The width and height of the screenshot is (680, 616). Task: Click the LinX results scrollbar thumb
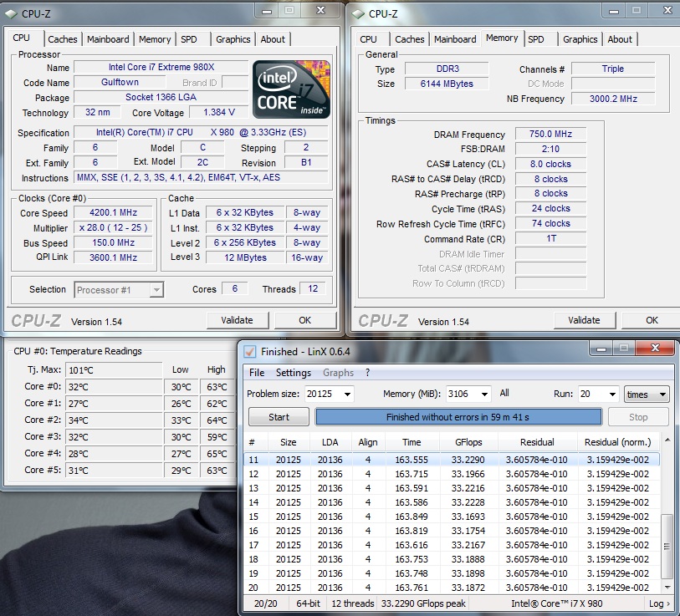(x=667, y=546)
